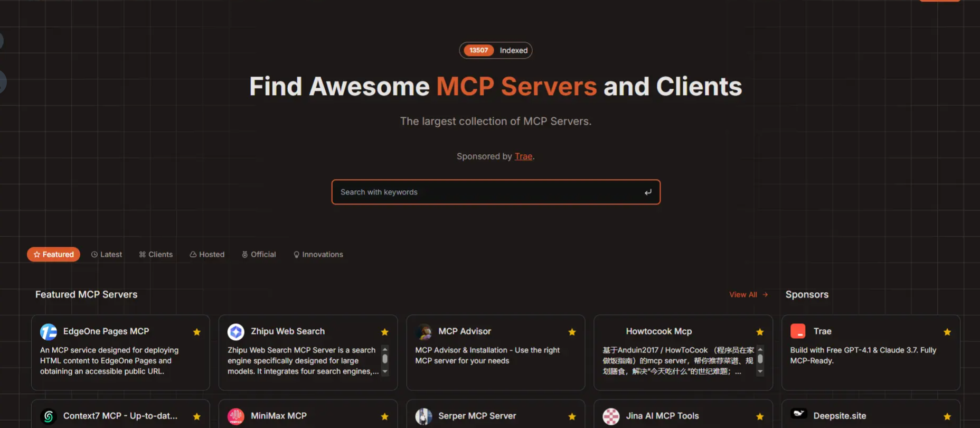Click the Featured MCP Servers heading
Screen dimensions: 980x428
(87, 294)
